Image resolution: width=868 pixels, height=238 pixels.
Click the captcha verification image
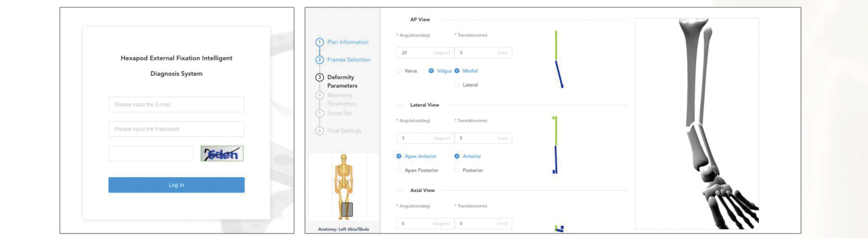222,154
